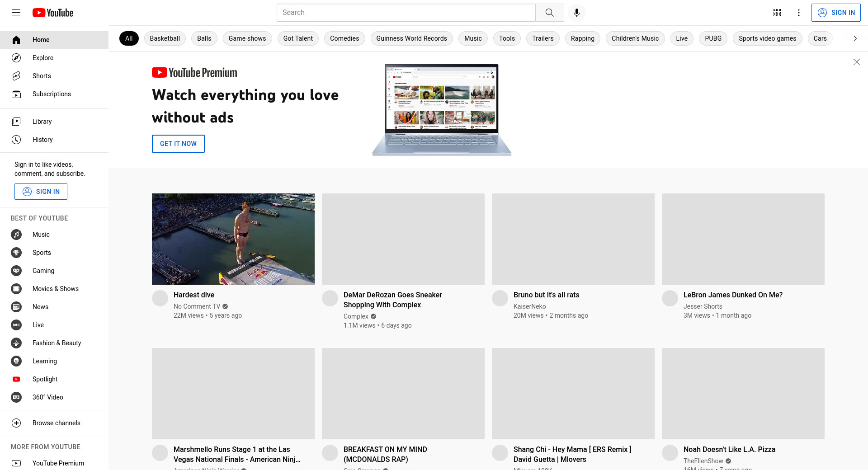Open Spotlight in the sidebar
Image resolution: width=868 pixels, height=470 pixels.
[54, 379]
